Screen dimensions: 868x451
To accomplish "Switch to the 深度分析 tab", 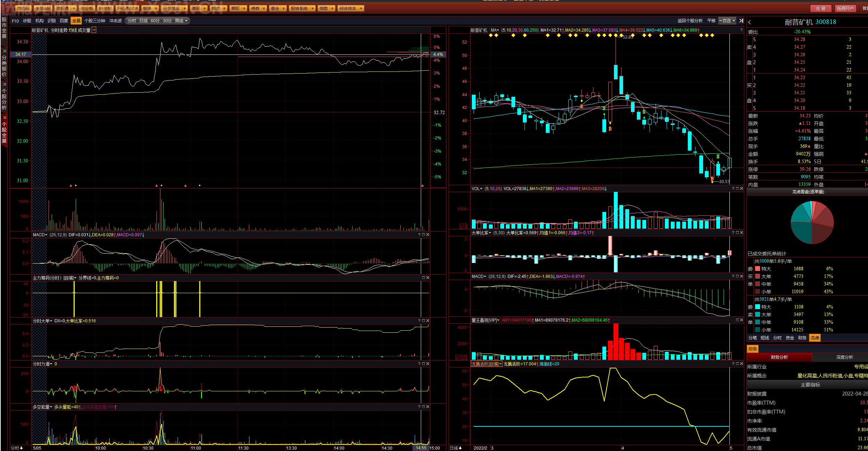I will tap(845, 357).
